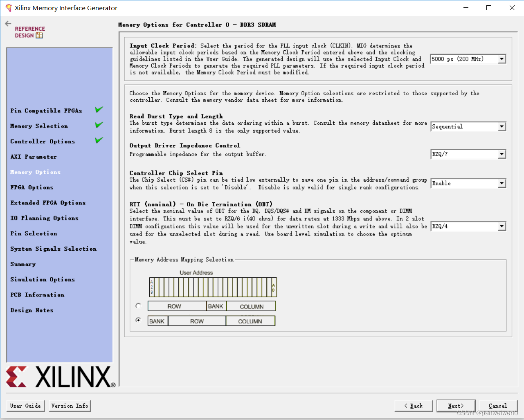Go to Design Notes step

click(x=32, y=310)
